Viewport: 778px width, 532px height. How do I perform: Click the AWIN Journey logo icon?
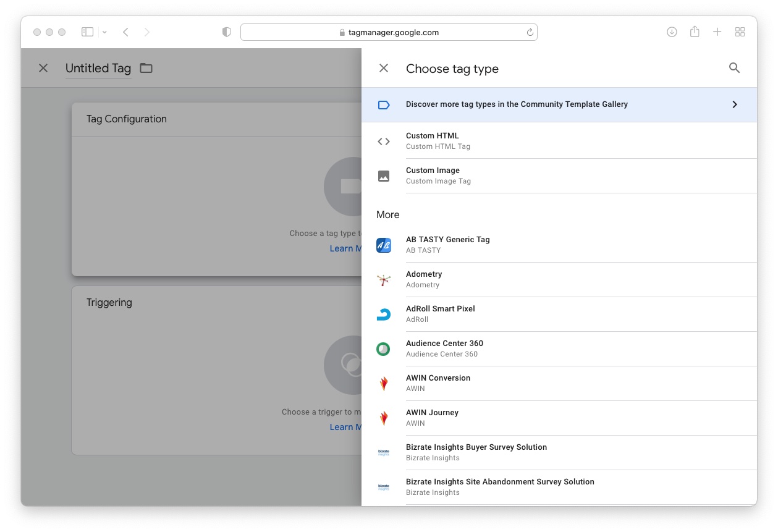(384, 418)
